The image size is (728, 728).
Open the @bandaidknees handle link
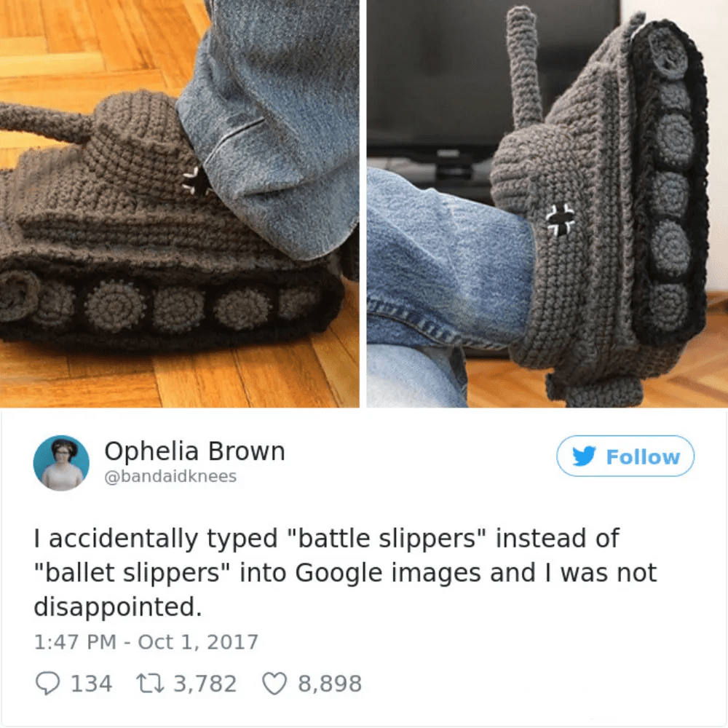[x=170, y=476]
